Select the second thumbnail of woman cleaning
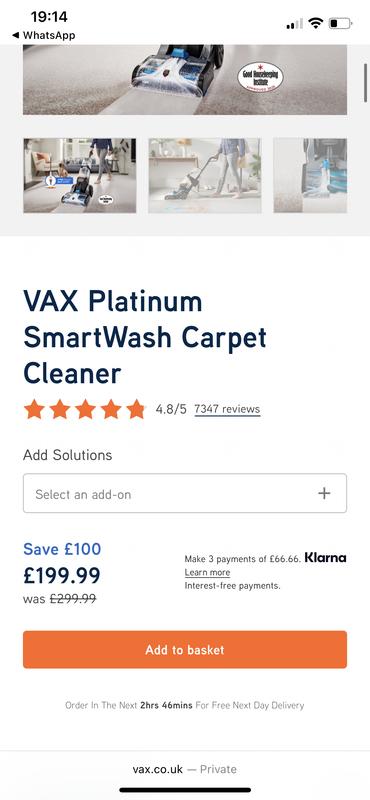The width and height of the screenshot is (370, 800). coord(205,176)
